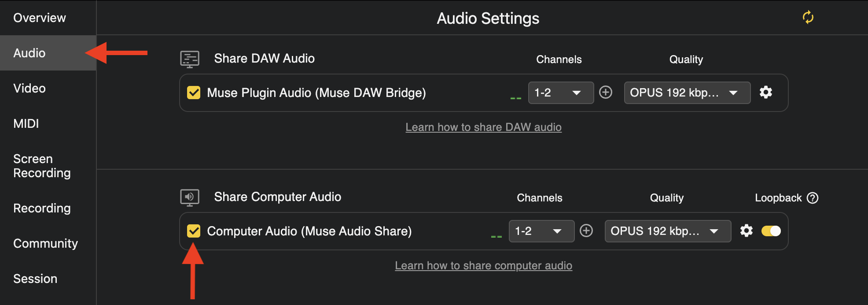Open settings gear for Muse Plugin Audio
The width and height of the screenshot is (868, 305).
pos(766,92)
